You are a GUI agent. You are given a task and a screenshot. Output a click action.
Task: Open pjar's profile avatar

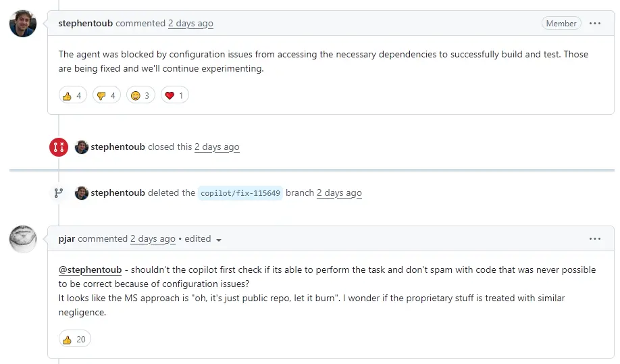coord(23,239)
